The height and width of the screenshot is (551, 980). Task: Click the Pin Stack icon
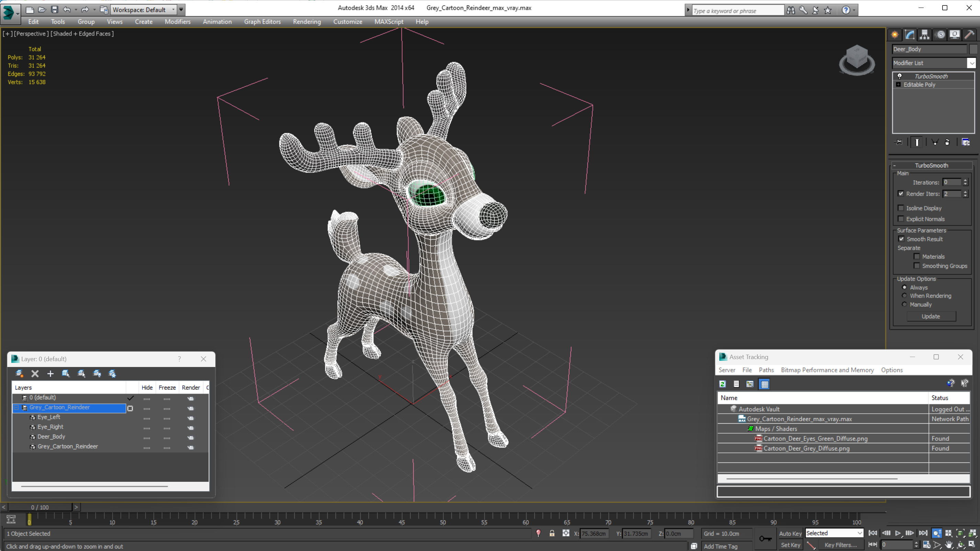899,142
